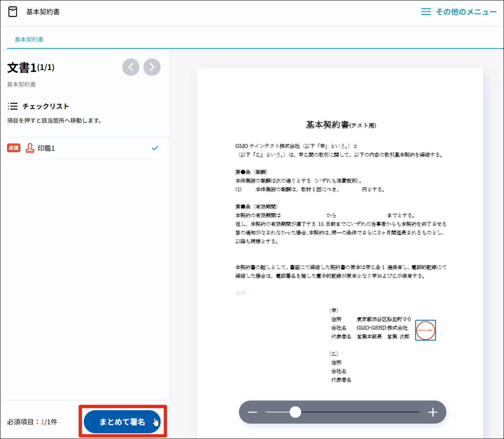Viewport: 504px width, 439px height.
Task: Zoom out with the minus icon
Action: (252, 412)
